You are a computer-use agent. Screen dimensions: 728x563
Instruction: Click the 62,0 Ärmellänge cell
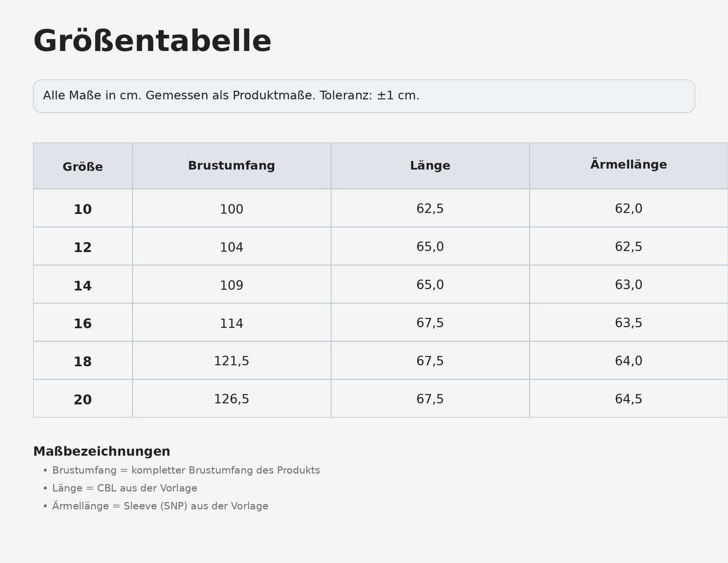(x=629, y=209)
